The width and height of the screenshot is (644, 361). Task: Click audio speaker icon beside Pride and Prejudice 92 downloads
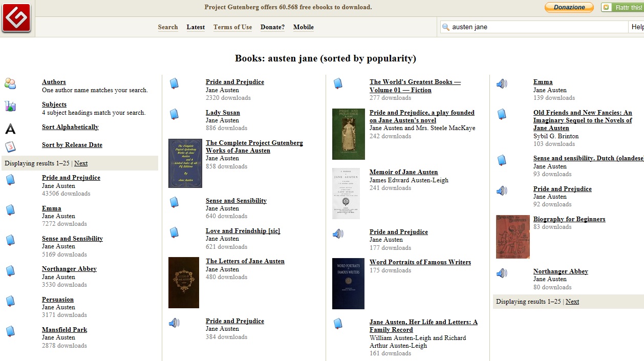pos(502,190)
